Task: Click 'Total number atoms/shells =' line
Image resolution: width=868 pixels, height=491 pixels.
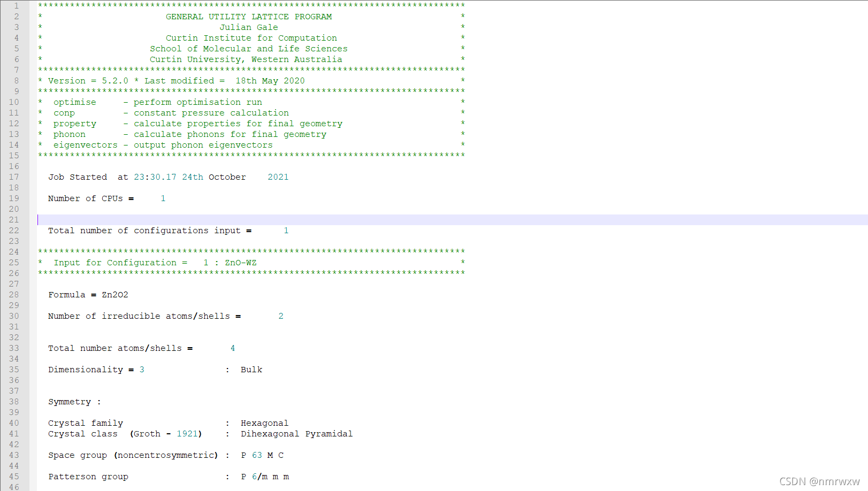Action: [x=120, y=348]
